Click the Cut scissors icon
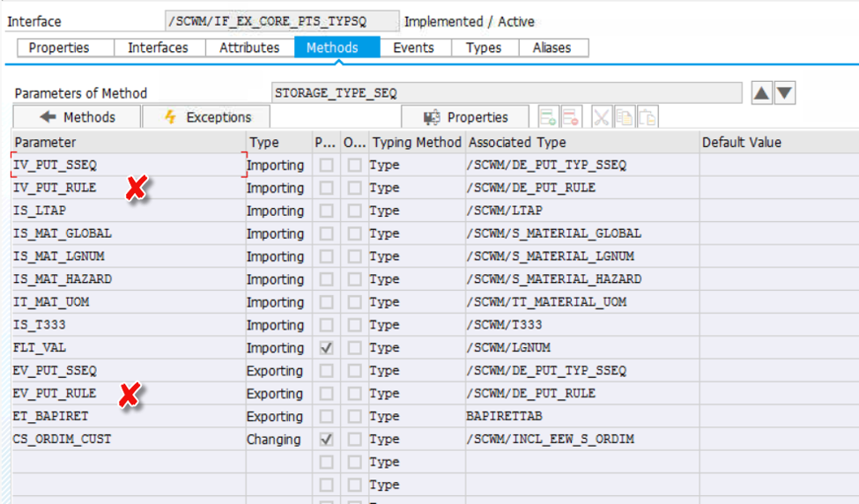The height and width of the screenshot is (504, 859). coord(602,116)
